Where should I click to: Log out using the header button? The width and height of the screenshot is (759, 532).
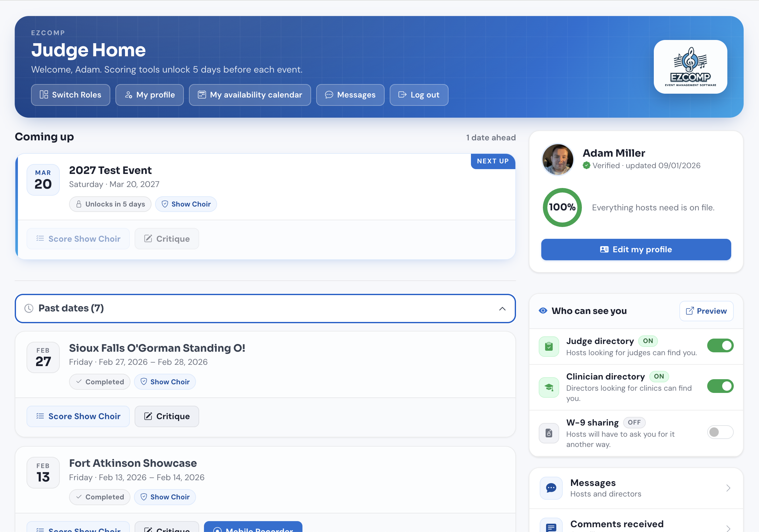click(x=419, y=95)
